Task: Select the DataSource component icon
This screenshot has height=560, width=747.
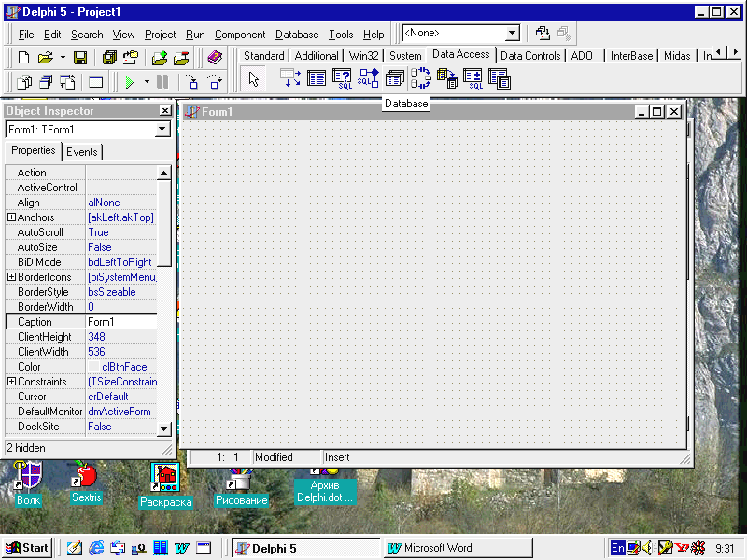Action: 290,78
